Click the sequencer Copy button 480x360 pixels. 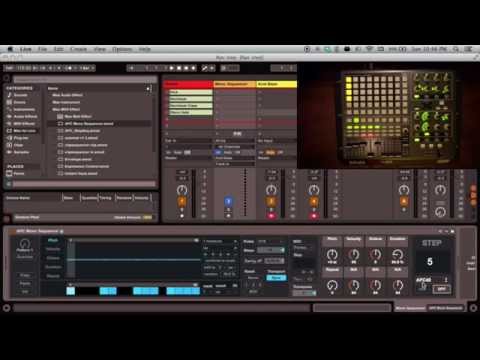pos(25,276)
